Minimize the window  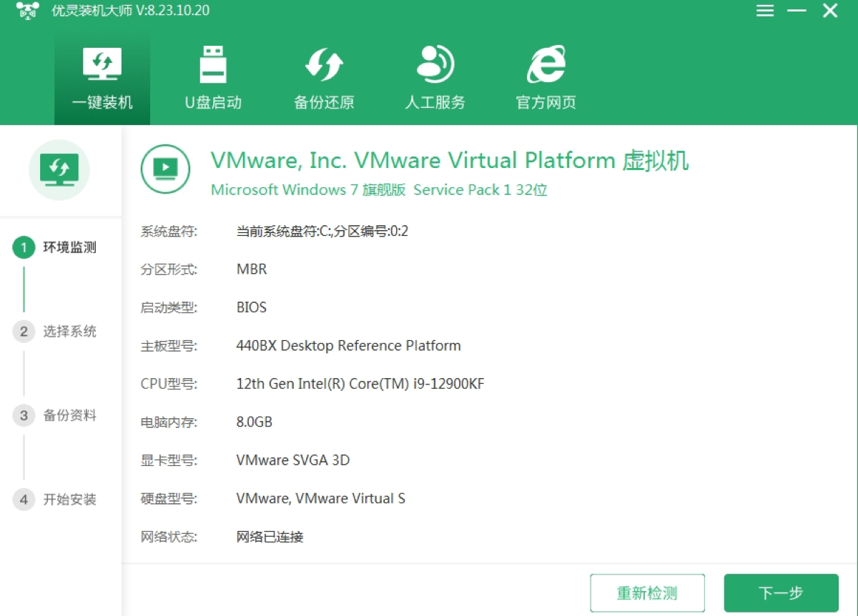coord(797,11)
